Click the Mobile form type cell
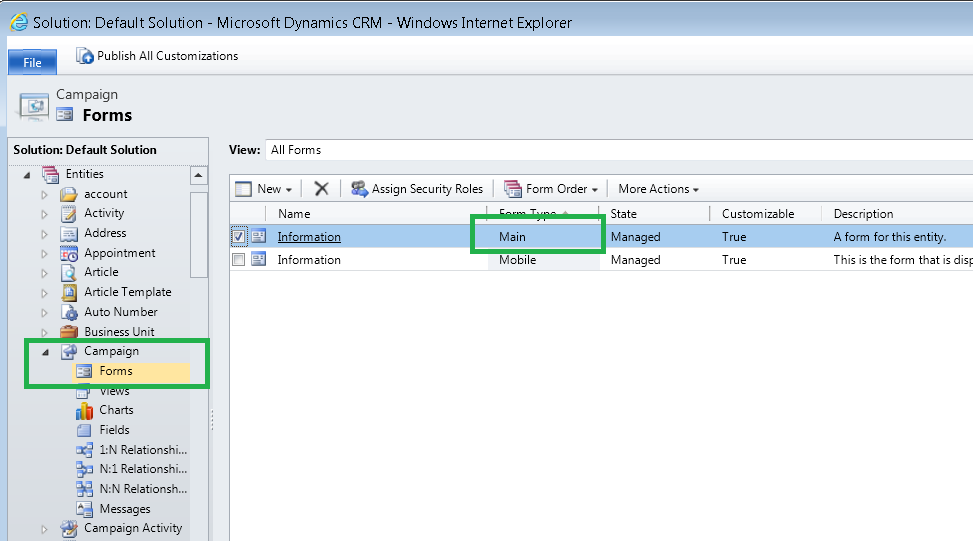Screen dimensions: 973x541 tap(518, 260)
